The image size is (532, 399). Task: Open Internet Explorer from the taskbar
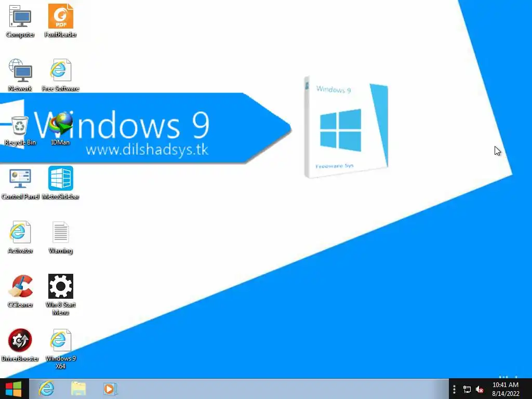[x=46, y=389]
